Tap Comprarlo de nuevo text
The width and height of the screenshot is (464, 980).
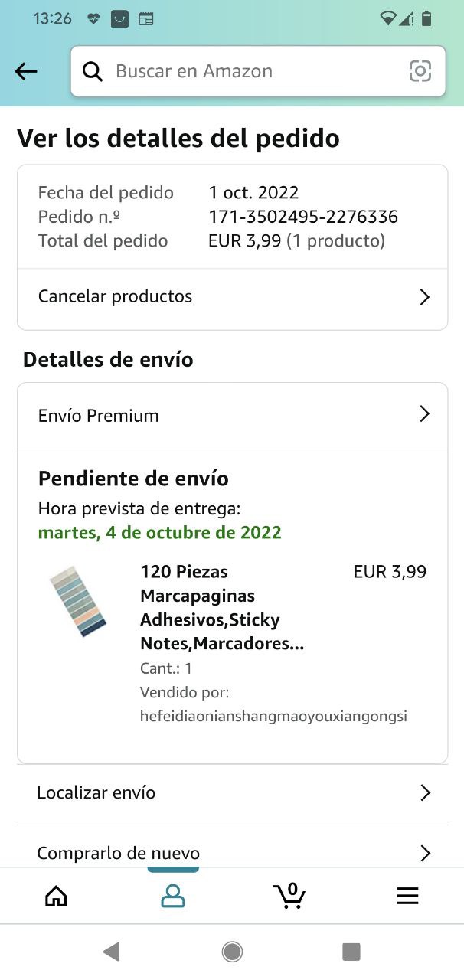[x=119, y=853]
